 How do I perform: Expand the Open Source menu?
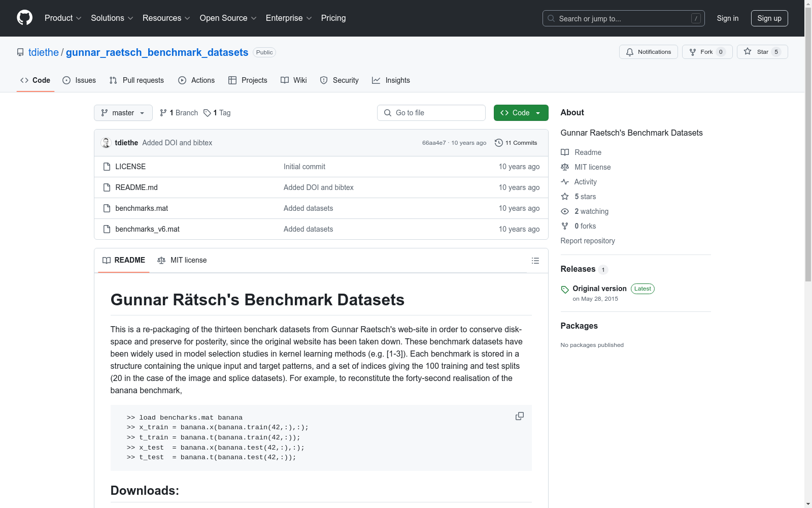[x=228, y=18]
